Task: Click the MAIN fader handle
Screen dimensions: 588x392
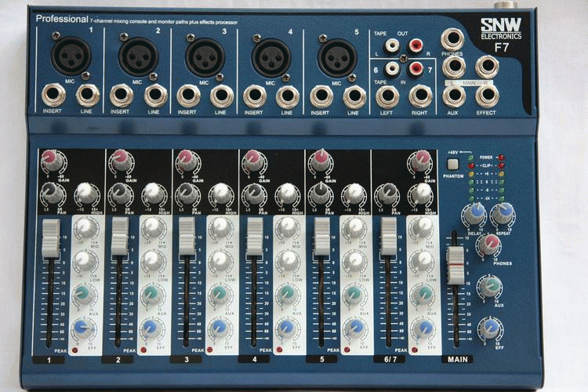Action: click(x=456, y=266)
